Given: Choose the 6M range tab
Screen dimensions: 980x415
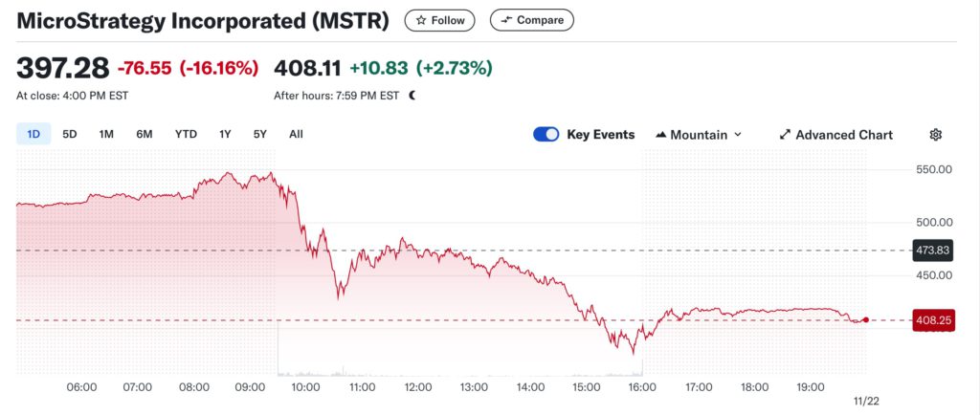Looking at the screenshot, I should coord(145,135).
